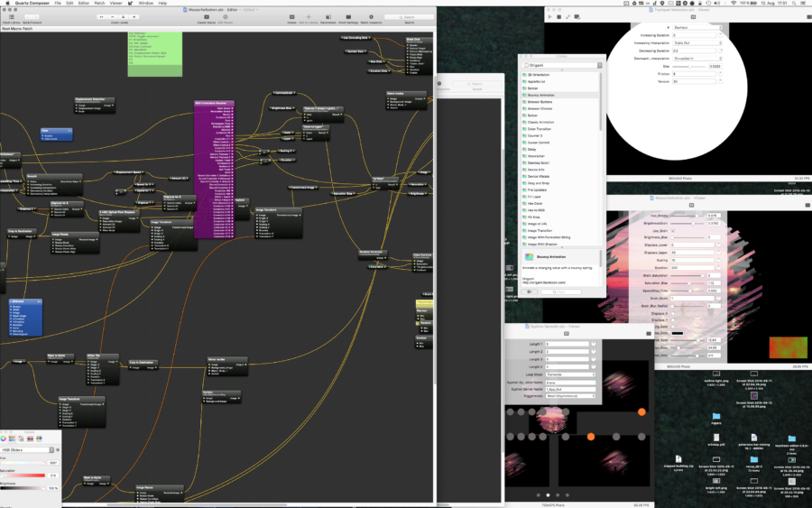Screen dimensions: 812x508
Task: Open the Patch menu
Action: [99, 3]
